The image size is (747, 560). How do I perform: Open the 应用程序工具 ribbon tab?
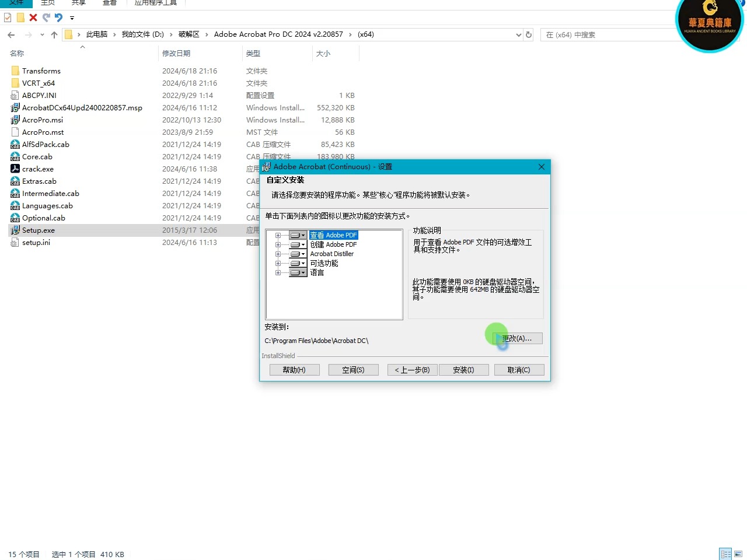click(x=155, y=3)
